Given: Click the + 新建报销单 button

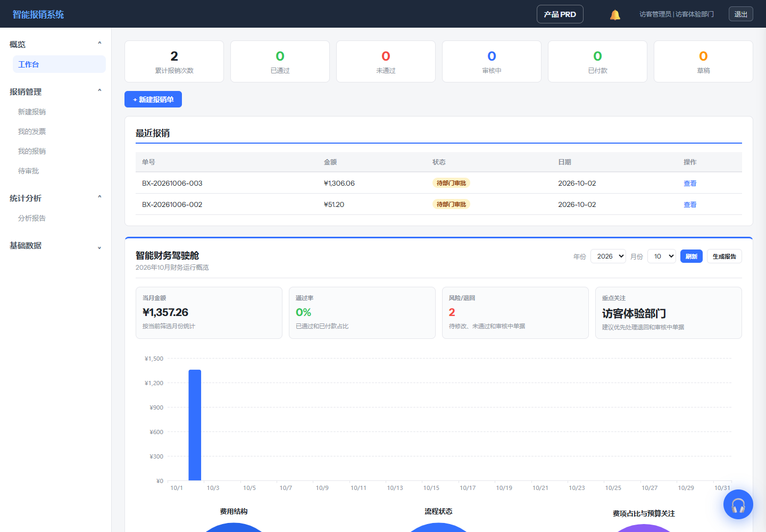Looking at the screenshot, I should [153, 99].
